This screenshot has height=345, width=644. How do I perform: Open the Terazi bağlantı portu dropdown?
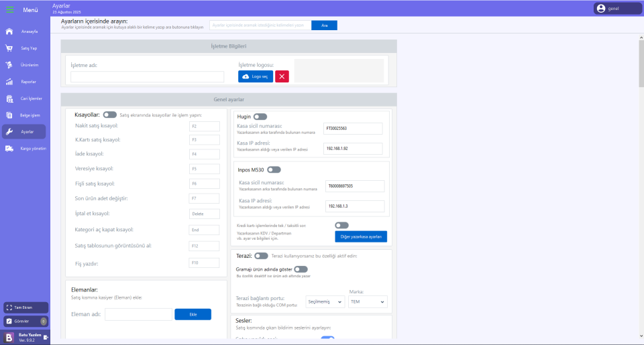click(x=325, y=302)
